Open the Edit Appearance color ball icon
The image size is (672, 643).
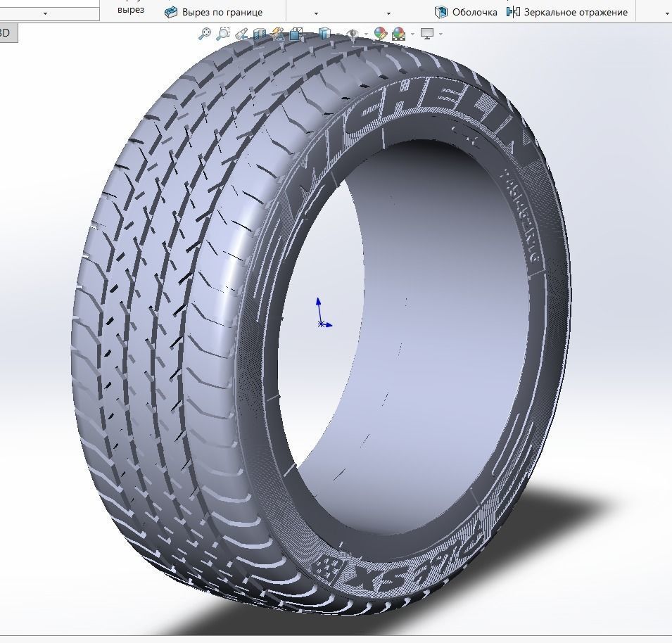point(380,33)
